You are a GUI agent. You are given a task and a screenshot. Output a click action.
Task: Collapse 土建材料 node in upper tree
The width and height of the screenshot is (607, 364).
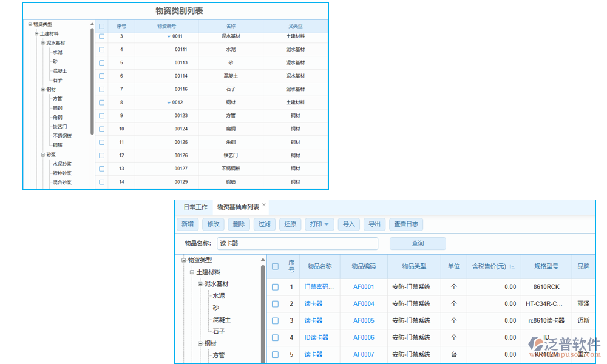pyautogui.click(x=36, y=34)
